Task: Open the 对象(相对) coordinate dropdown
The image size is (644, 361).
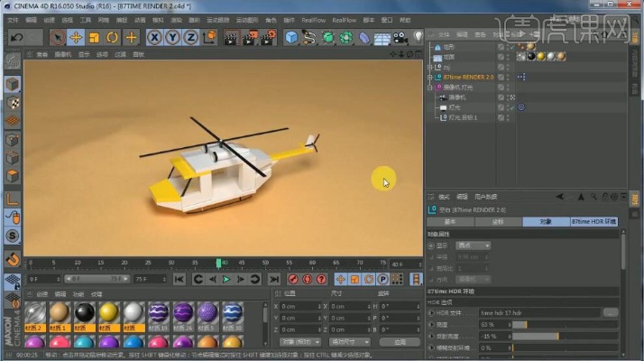Action: tap(300, 342)
